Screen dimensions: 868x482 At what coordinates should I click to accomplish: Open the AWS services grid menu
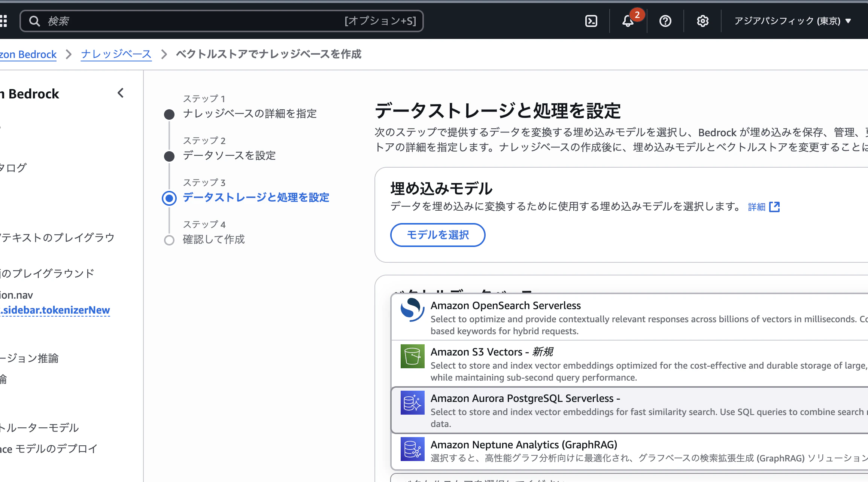(x=4, y=21)
